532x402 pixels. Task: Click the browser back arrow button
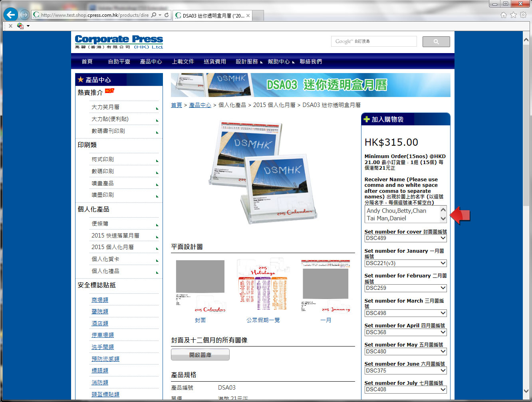click(x=11, y=15)
